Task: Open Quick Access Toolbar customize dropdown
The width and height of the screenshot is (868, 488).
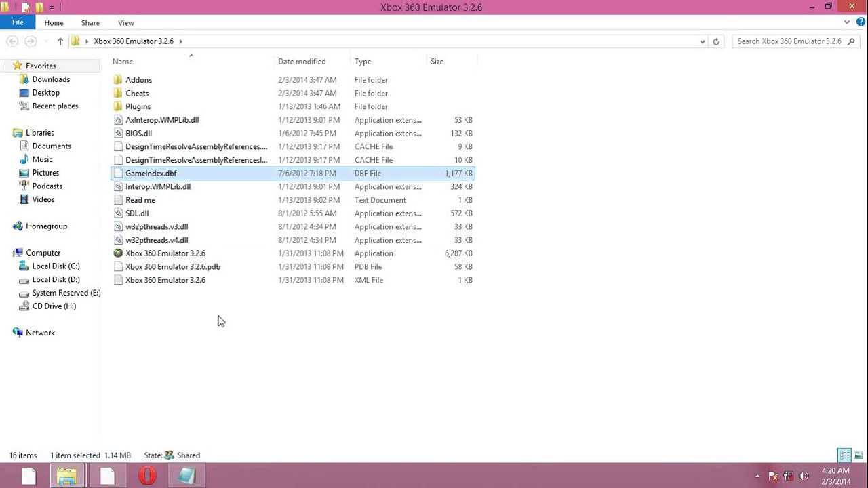Action: click(52, 8)
